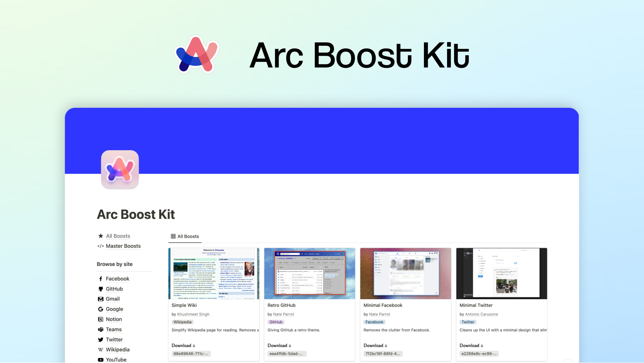Screen dimensions: 644x363
Task: Visit author Antonio Carusone link
Action: (x=481, y=314)
